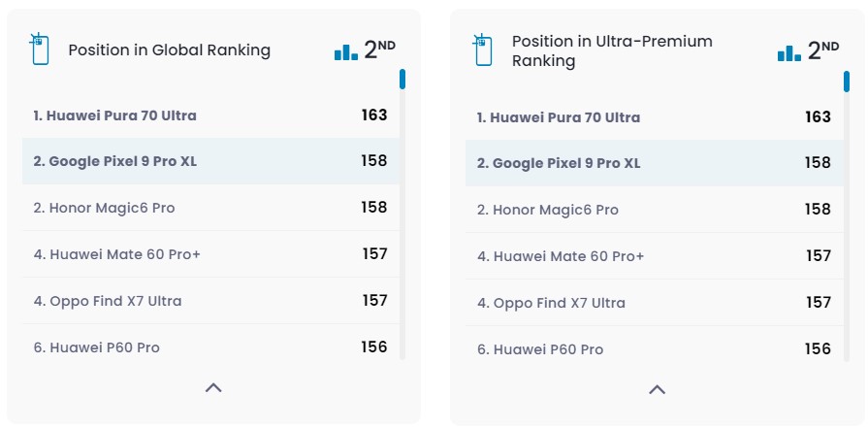Collapse the Global Ranking list with chevron
The width and height of the screenshot is (868, 429).
pyautogui.click(x=213, y=388)
